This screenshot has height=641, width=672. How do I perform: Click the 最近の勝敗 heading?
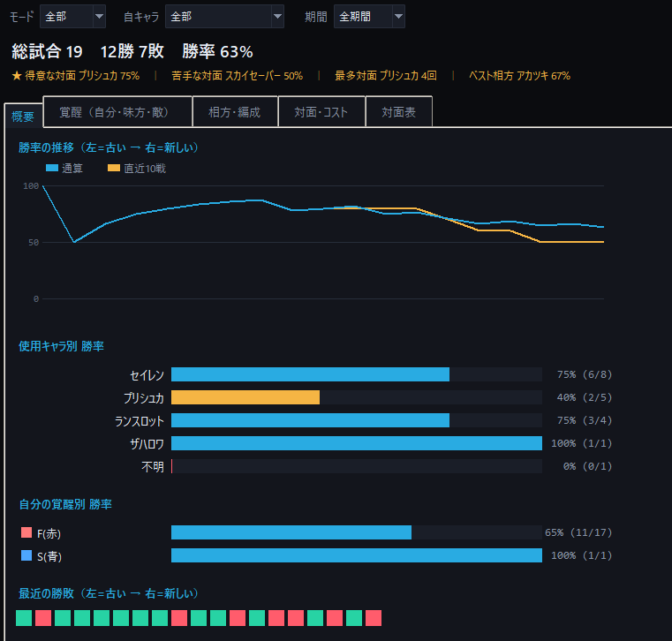(x=109, y=593)
